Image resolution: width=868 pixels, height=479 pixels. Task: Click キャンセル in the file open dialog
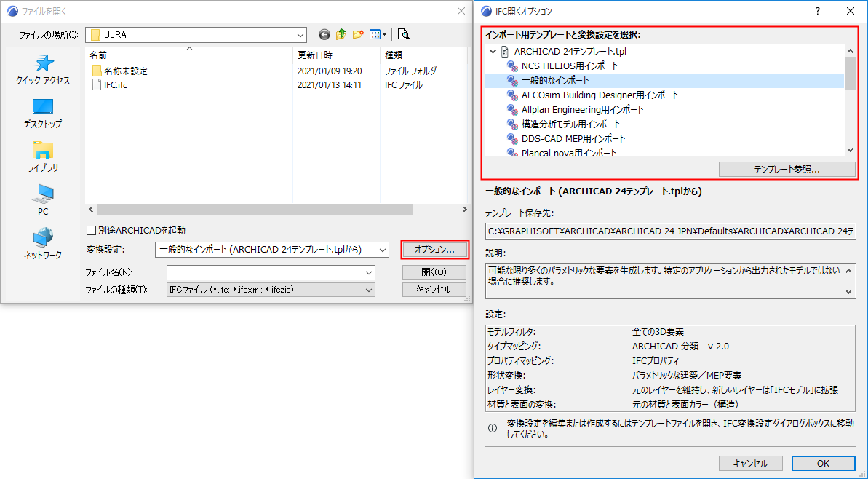434,290
